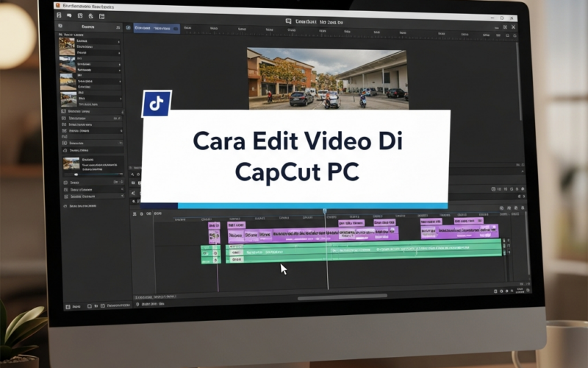The height and width of the screenshot is (368, 588).
Task: Click the X icon at the right of the preview header row
Action: (x=513, y=27)
